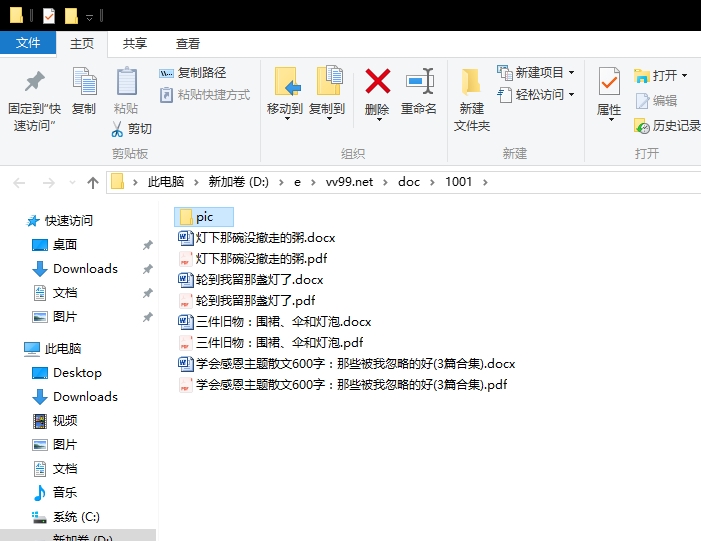This screenshot has width=701, height=541.
Task: Pin the folder to Quick access
Action: pos(34,100)
